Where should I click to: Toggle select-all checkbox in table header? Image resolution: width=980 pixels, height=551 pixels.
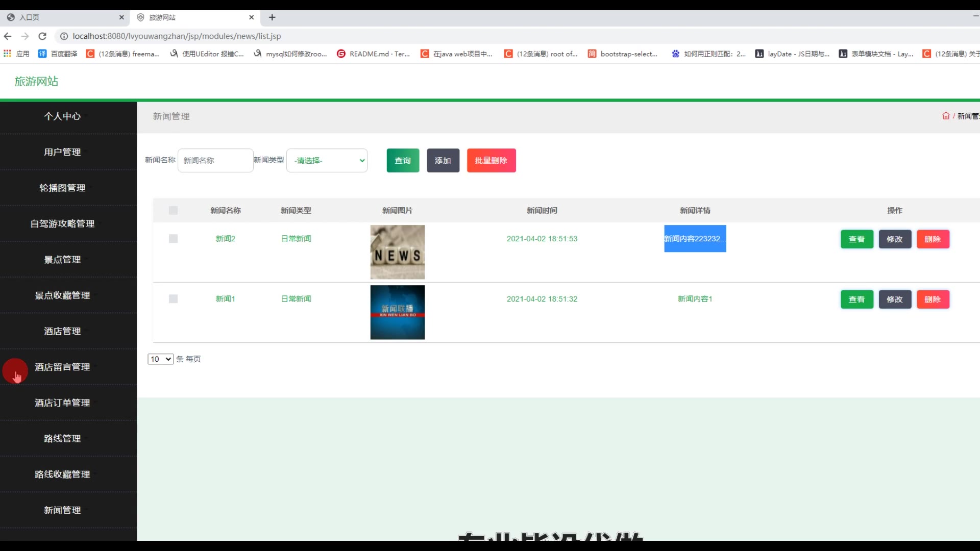point(173,210)
